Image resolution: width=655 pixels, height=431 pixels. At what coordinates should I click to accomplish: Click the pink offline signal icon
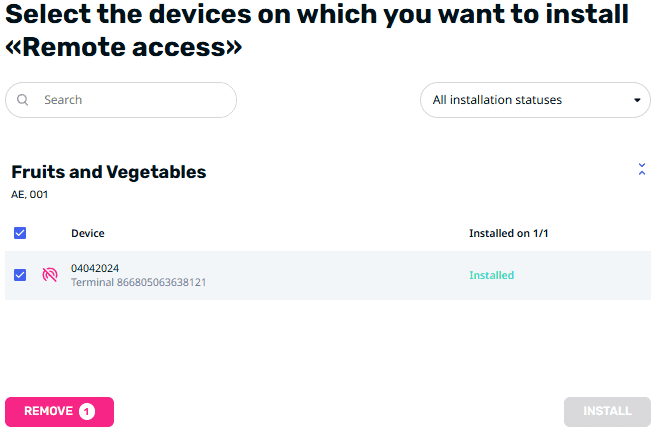point(50,275)
